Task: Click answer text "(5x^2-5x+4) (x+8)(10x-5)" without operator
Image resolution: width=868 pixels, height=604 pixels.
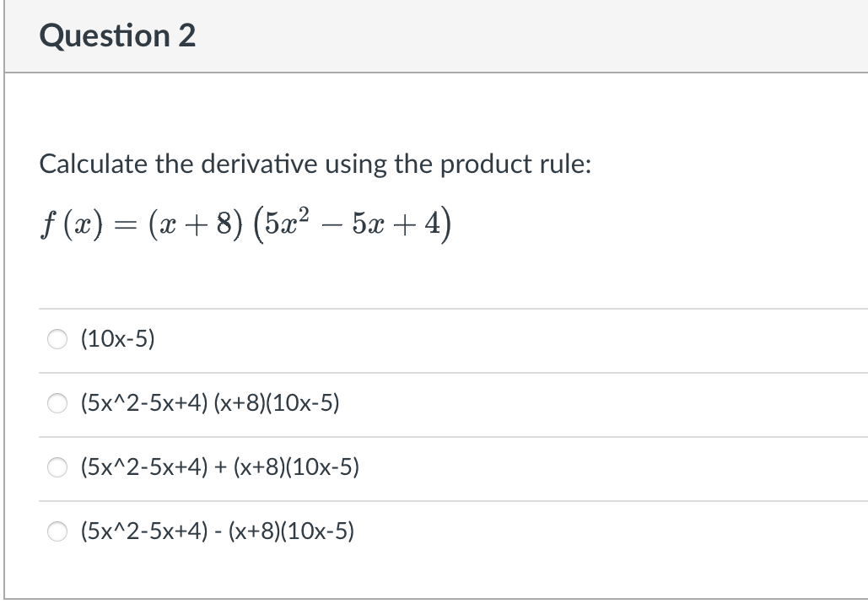Action: (x=209, y=404)
